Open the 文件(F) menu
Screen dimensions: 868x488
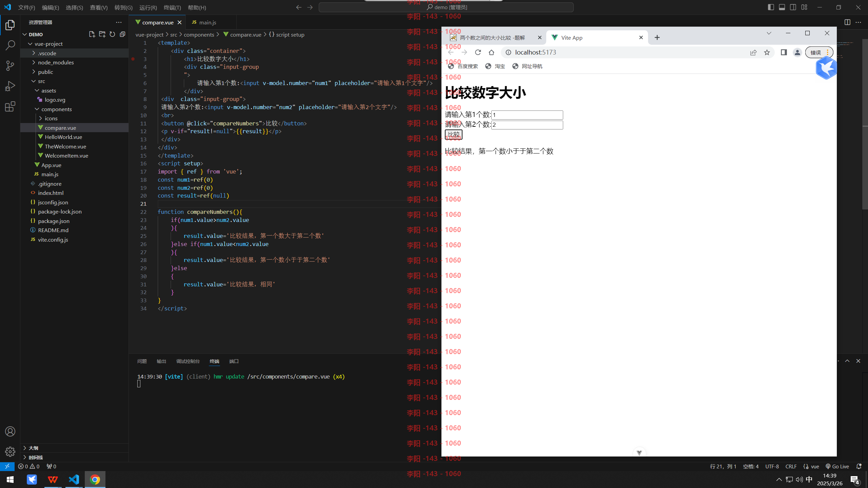point(26,7)
